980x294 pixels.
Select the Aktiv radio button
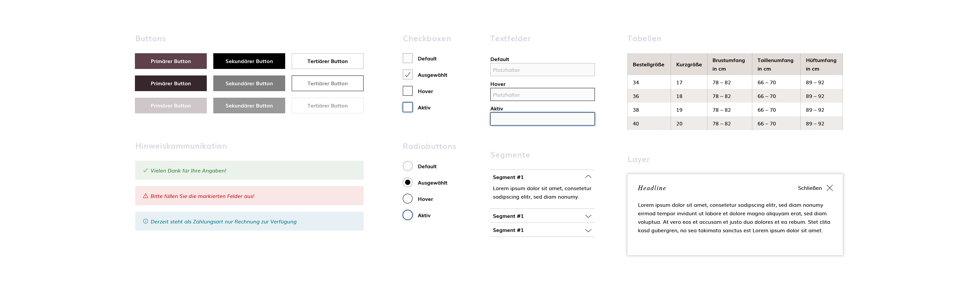[x=407, y=215]
